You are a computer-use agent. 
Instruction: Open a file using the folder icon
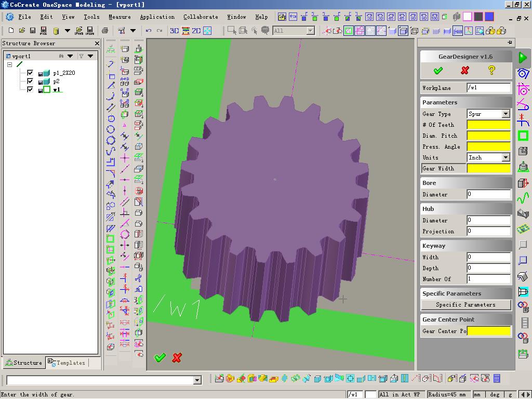[22, 31]
